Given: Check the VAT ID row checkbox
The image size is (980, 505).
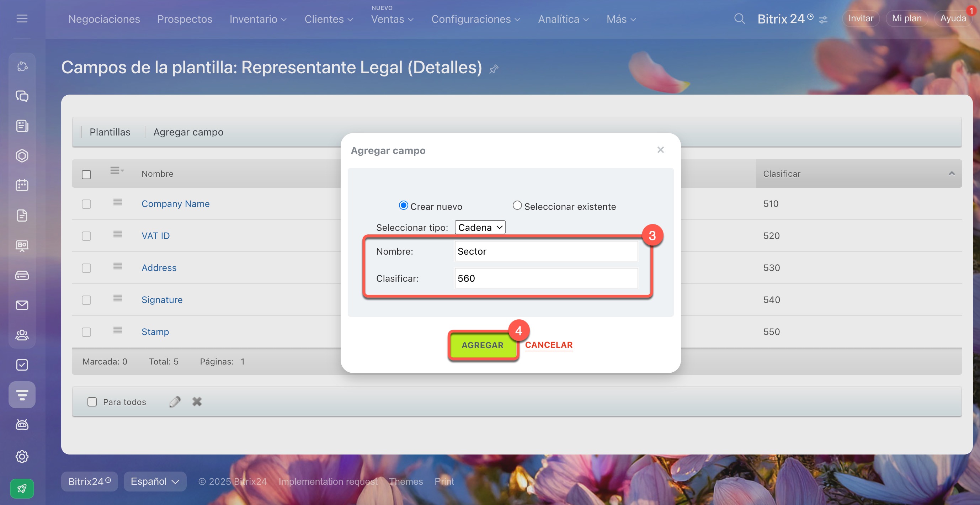Looking at the screenshot, I should point(86,236).
